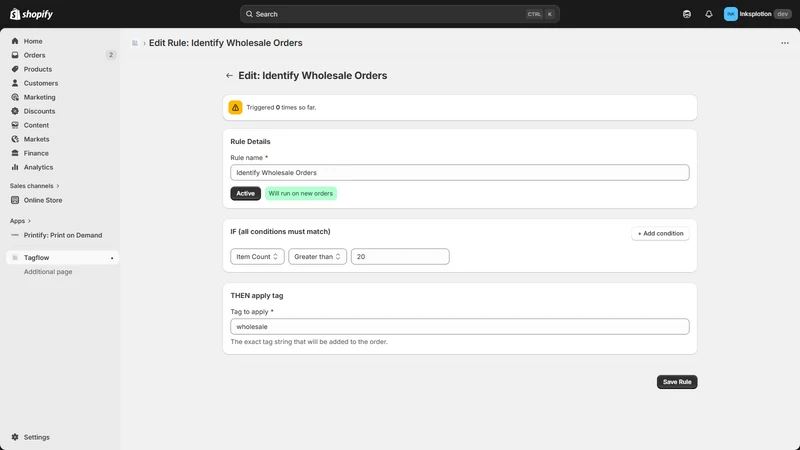Viewport: 800px width, 450px height.
Task: Click the Add condition button
Action: coord(660,233)
